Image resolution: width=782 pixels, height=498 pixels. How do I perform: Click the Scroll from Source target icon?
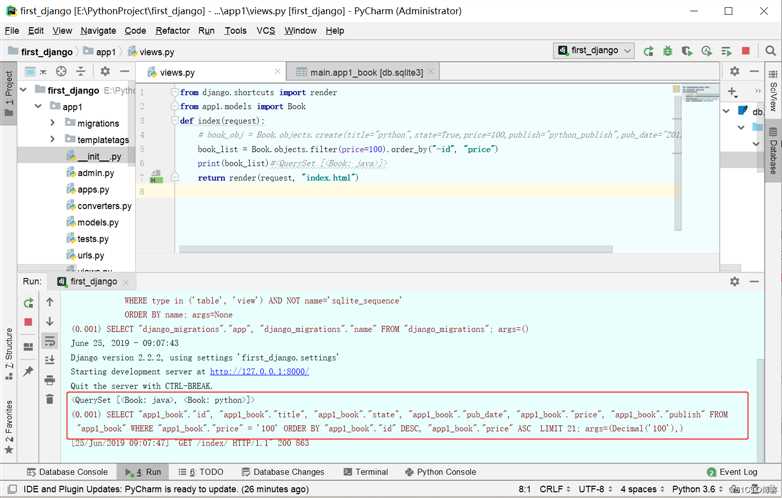click(x=61, y=71)
